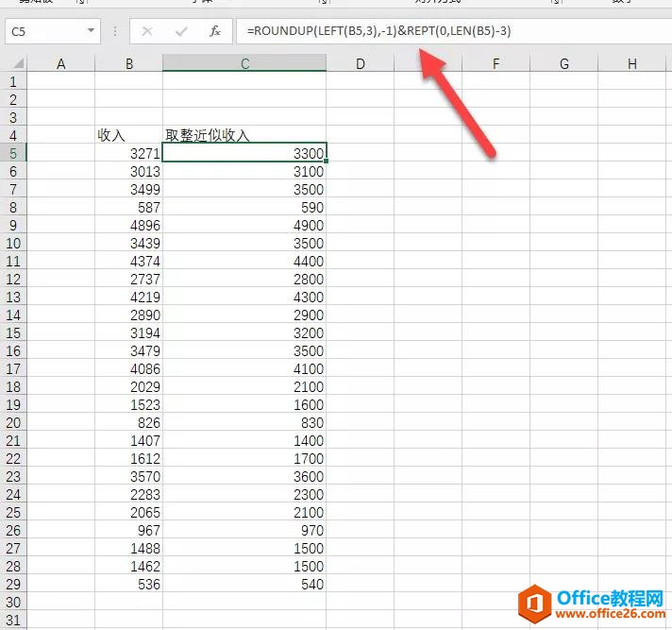Select cell with value 4900
The image size is (672, 630).
pos(244,225)
